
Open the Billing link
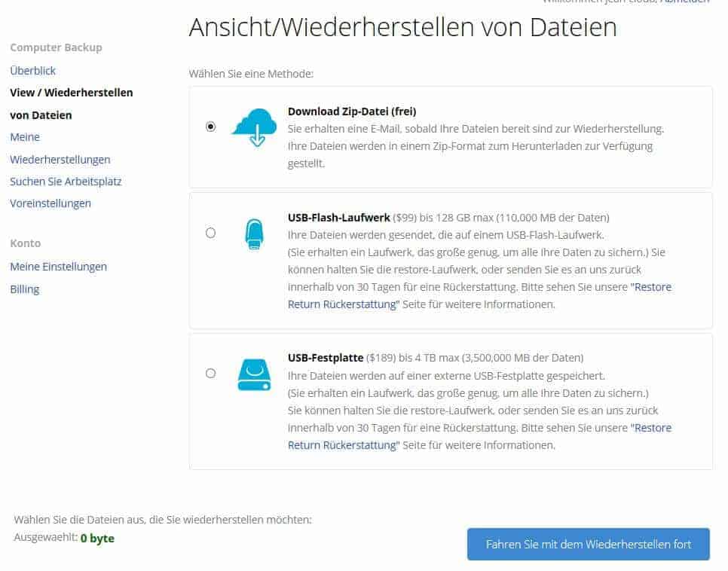25,289
